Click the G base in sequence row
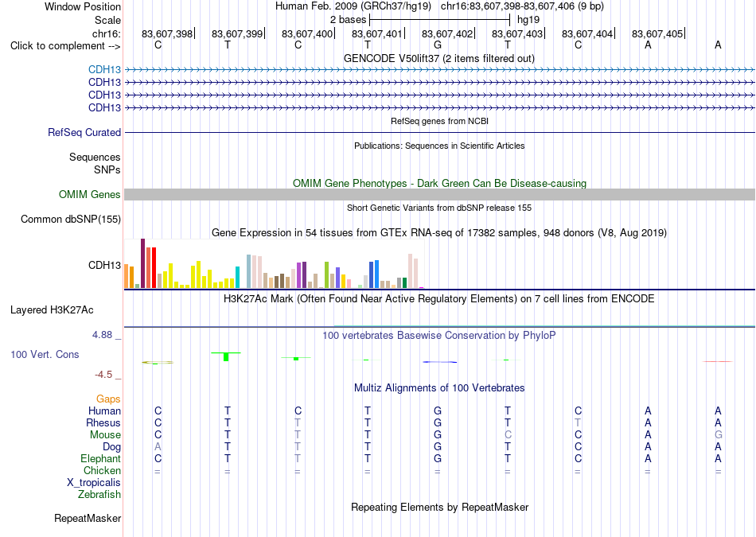The width and height of the screenshot is (756, 537). tap(438, 45)
